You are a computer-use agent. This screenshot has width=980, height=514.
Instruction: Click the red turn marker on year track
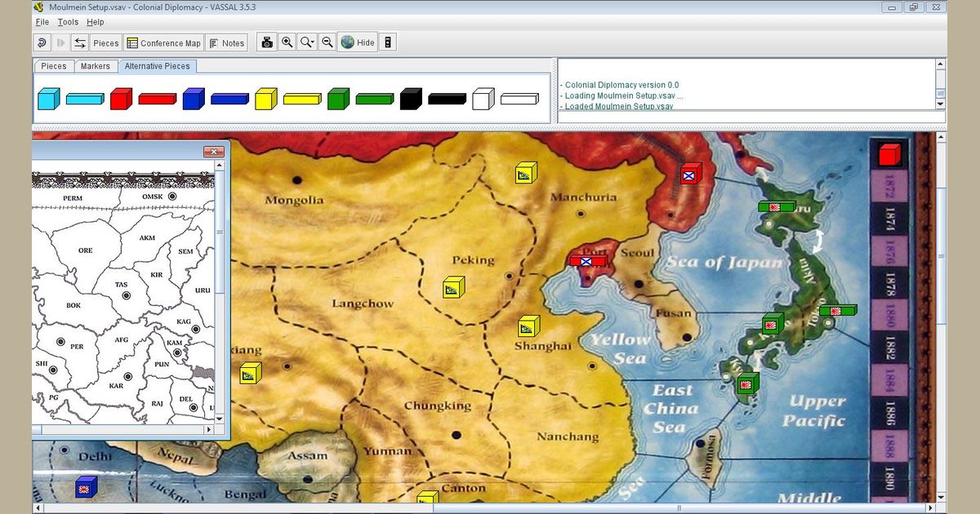[889, 154]
